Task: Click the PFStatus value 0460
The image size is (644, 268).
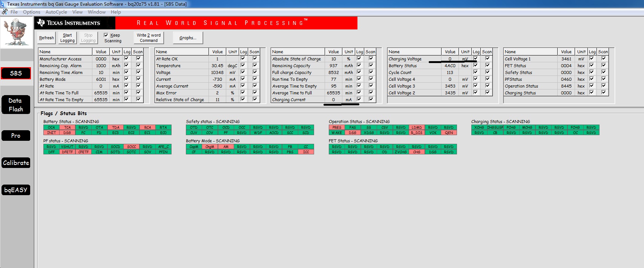Action: point(566,79)
